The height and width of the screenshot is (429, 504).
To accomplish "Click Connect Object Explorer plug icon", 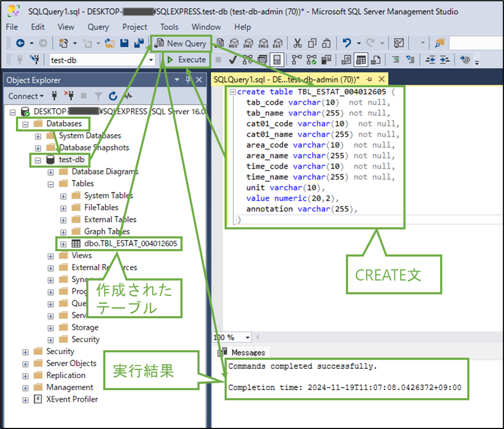I will (54, 96).
